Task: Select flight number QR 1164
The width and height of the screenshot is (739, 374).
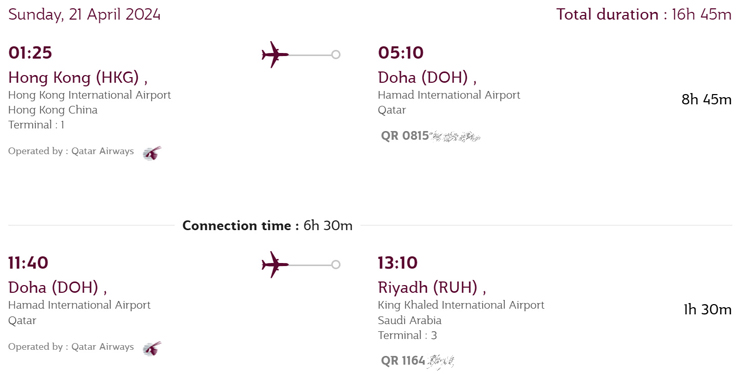Action: [x=403, y=361]
